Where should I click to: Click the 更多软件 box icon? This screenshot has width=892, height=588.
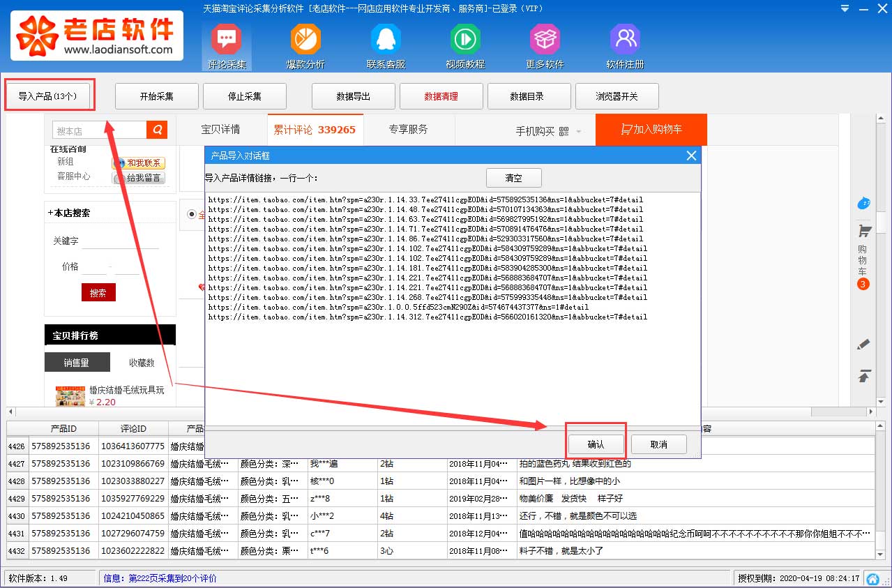tap(545, 46)
